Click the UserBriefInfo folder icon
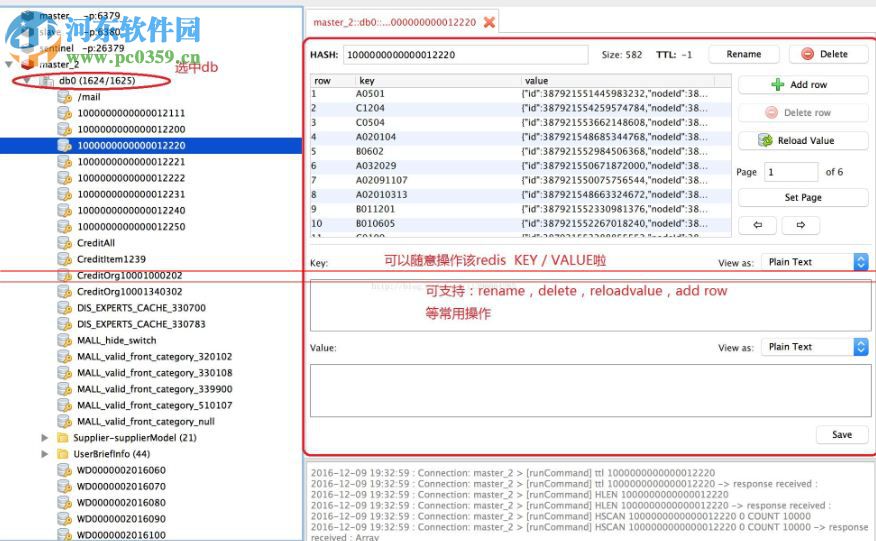This screenshot has height=541, width=876. (63, 454)
